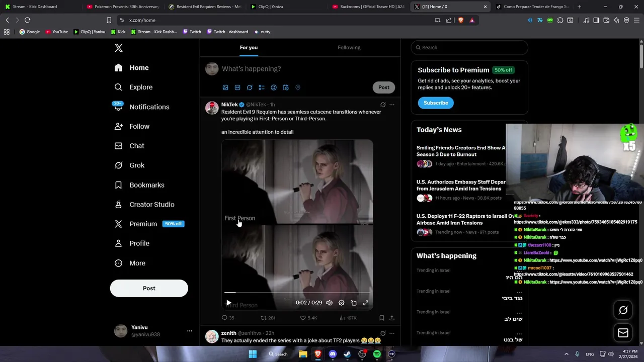Open Spotify from Windows taskbar
Screen dimensions: 644x362
tap(377, 354)
